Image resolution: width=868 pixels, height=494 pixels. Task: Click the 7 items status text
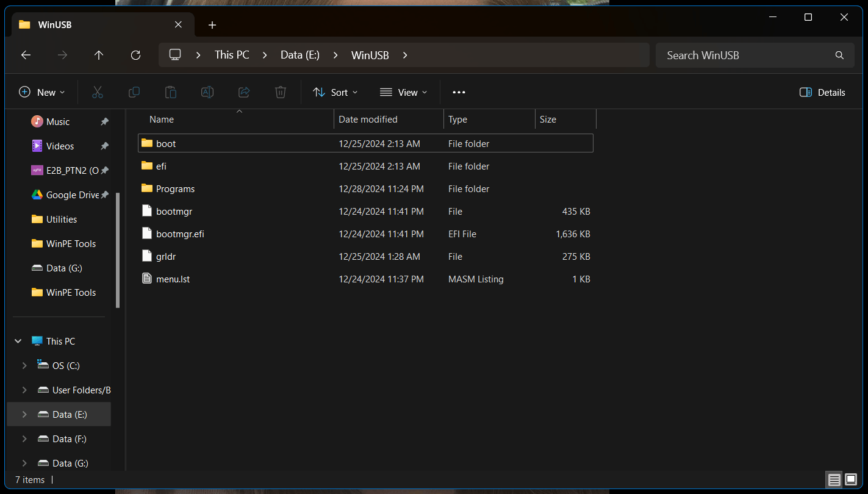pyautogui.click(x=30, y=480)
